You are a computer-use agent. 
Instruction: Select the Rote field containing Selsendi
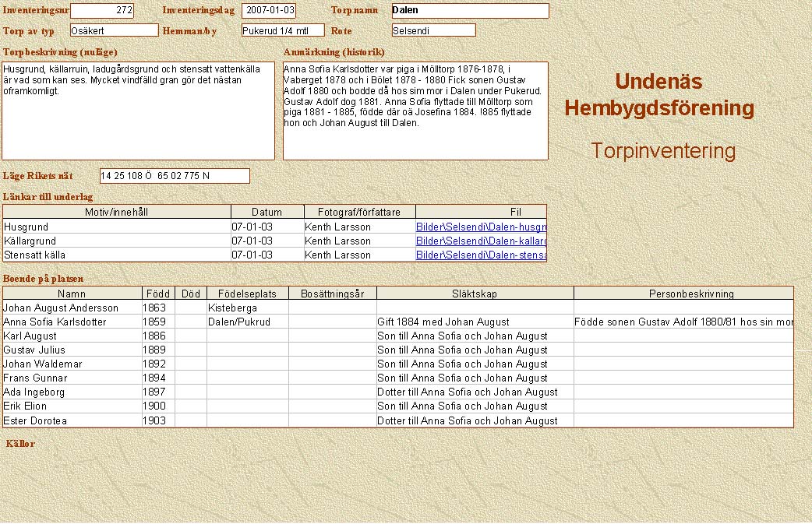pyautogui.click(x=433, y=30)
